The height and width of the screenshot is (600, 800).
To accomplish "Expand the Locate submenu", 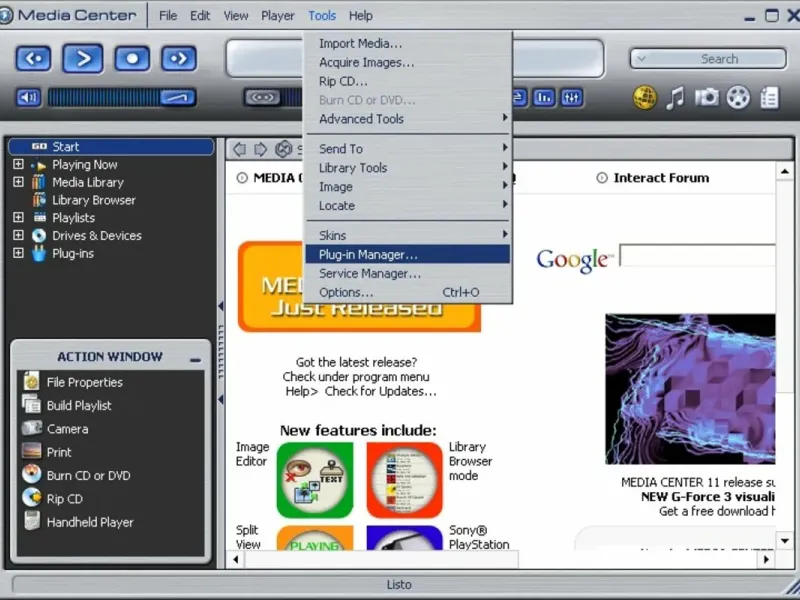I will [x=408, y=206].
